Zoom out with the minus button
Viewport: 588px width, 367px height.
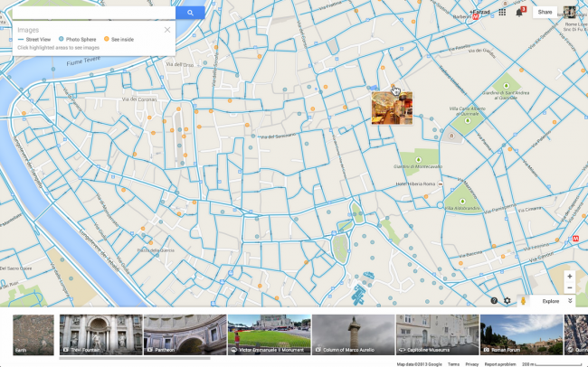click(570, 287)
